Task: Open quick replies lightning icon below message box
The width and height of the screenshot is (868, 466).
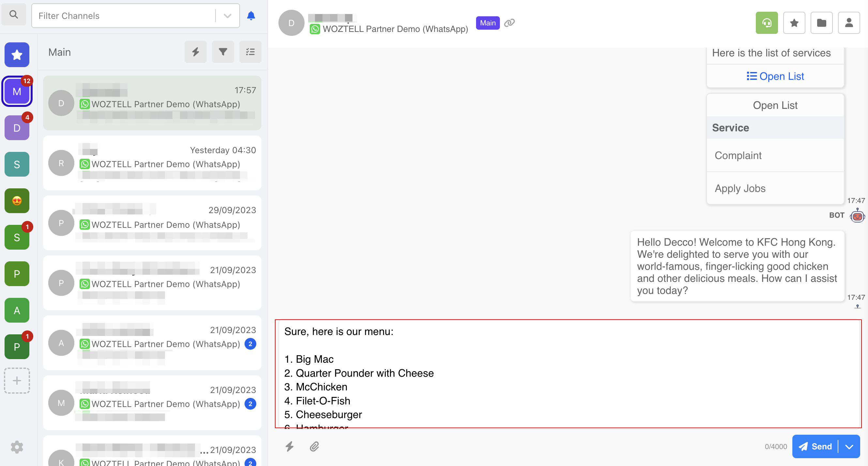Action: 290,446
